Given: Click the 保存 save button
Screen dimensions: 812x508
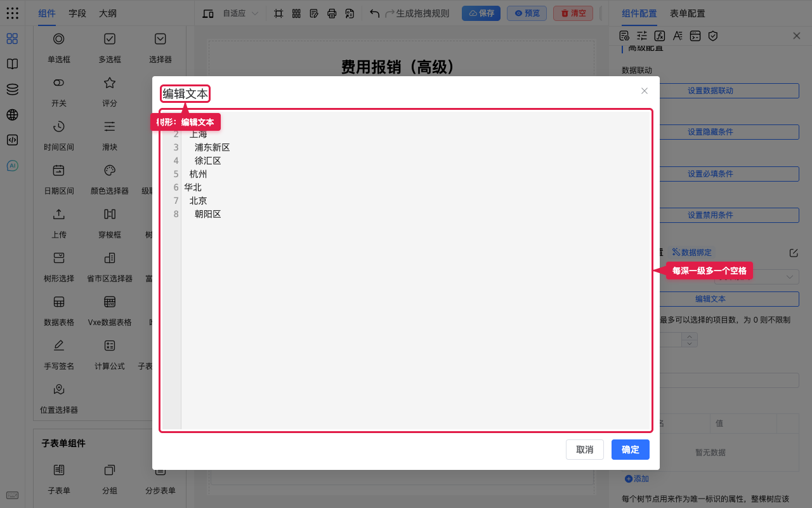Looking at the screenshot, I should point(481,13).
